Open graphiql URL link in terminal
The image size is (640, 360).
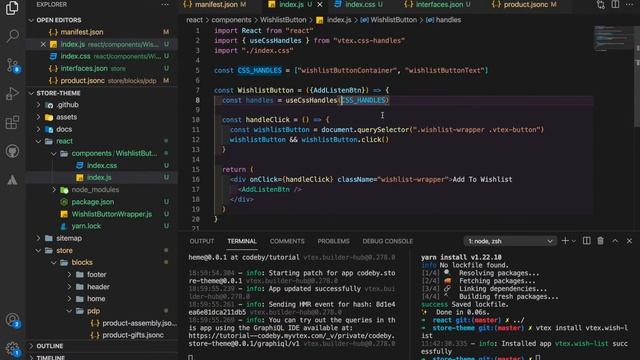pos(292,340)
